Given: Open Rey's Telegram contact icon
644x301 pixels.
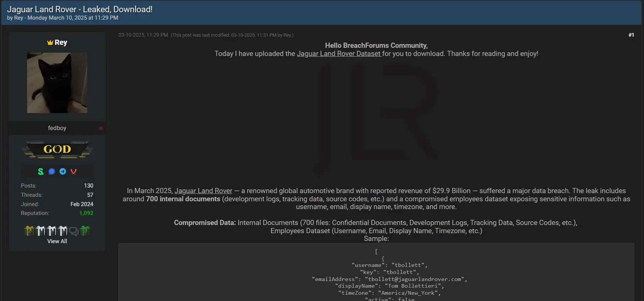Looking at the screenshot, I should pyautogui.click(x=63, y=171).
